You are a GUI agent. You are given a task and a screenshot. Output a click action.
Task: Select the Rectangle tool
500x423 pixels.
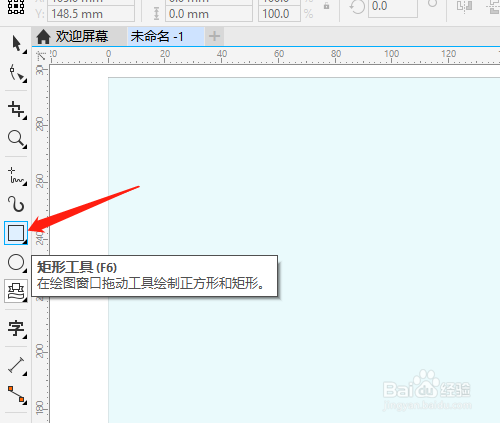16,233
